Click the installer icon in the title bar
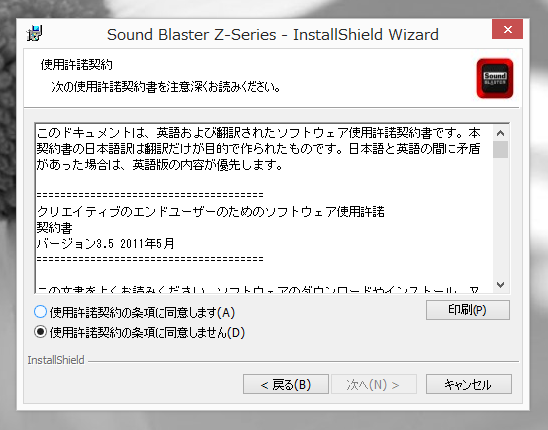Screen dimensions: 548x430 pyautogui.click(x=34, y=33)
